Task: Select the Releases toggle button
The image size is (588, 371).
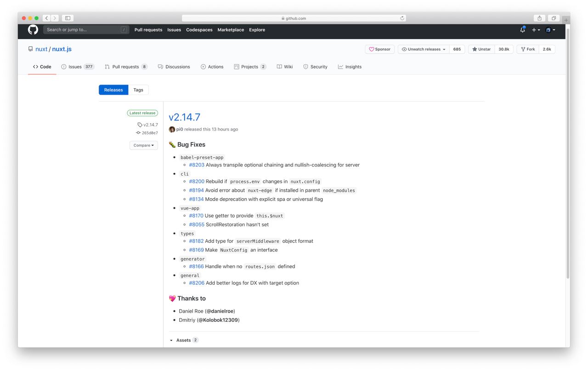Action: click(x=113, y=90)
